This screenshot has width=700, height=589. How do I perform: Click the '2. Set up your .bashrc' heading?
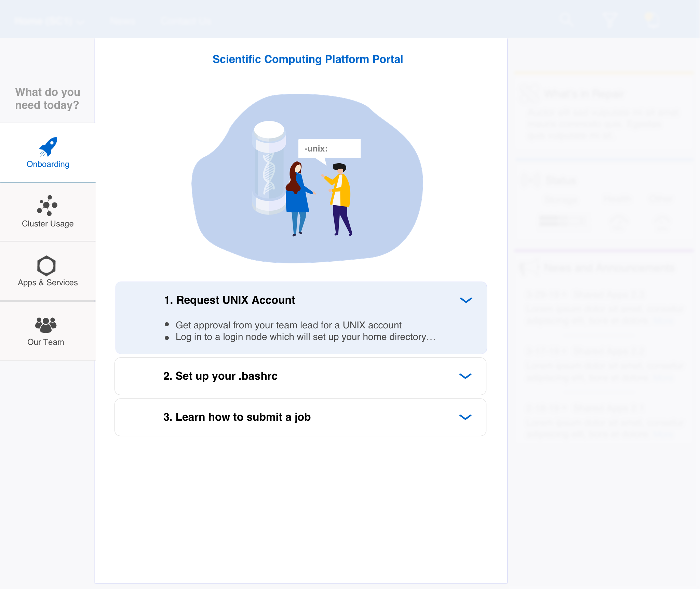point(220,376)
